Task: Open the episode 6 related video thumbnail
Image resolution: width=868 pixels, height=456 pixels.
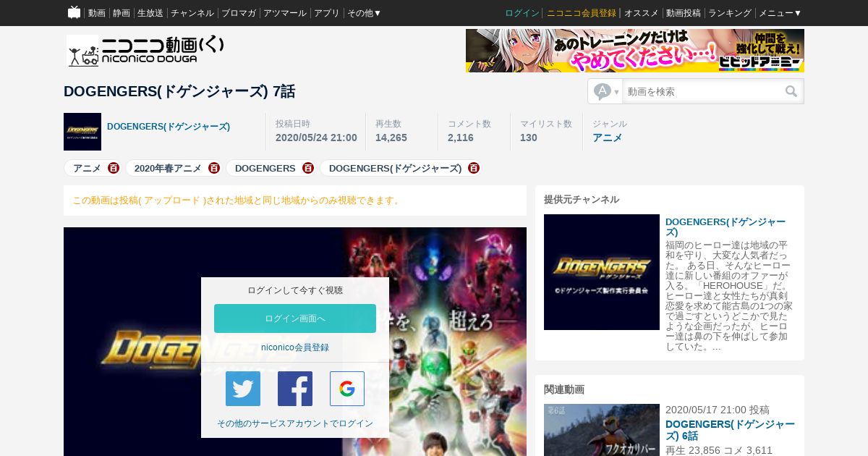Action: coord(602,430)
